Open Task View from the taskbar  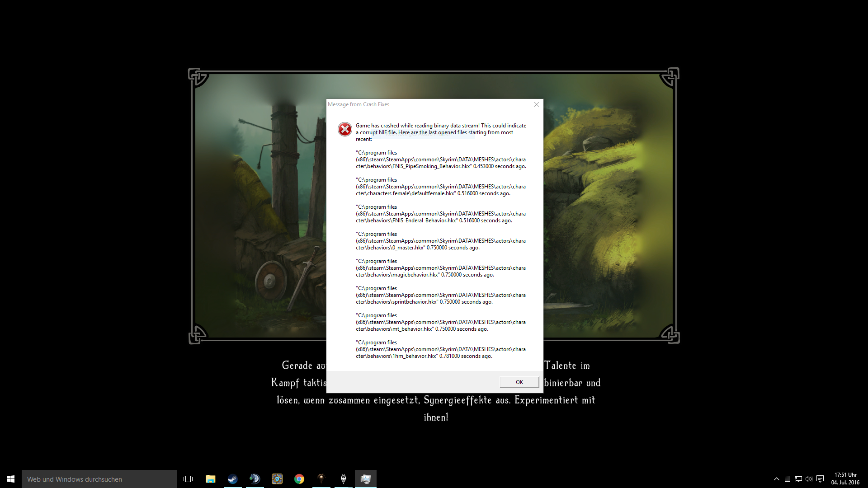[x=188, y=479]
